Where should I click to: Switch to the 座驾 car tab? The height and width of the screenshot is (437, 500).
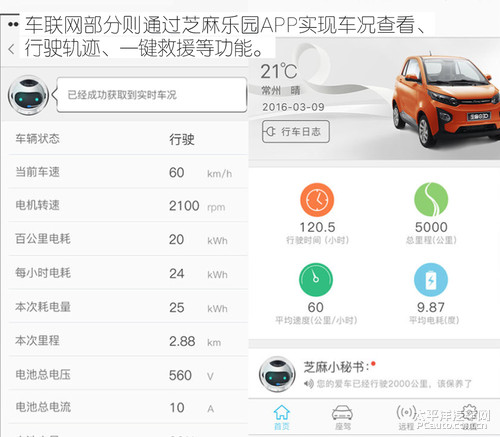click(342, 417)
